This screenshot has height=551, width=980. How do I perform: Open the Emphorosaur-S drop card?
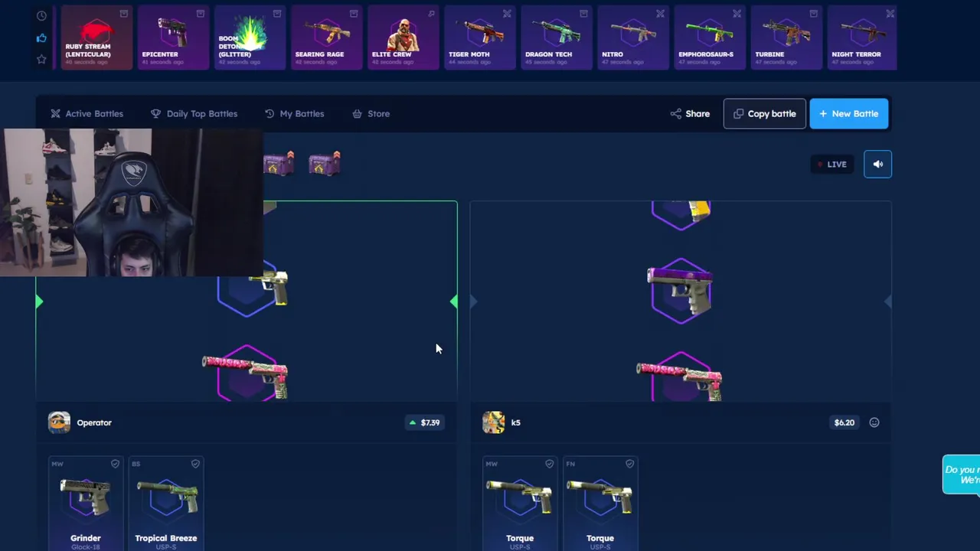(x=710, y=37)
